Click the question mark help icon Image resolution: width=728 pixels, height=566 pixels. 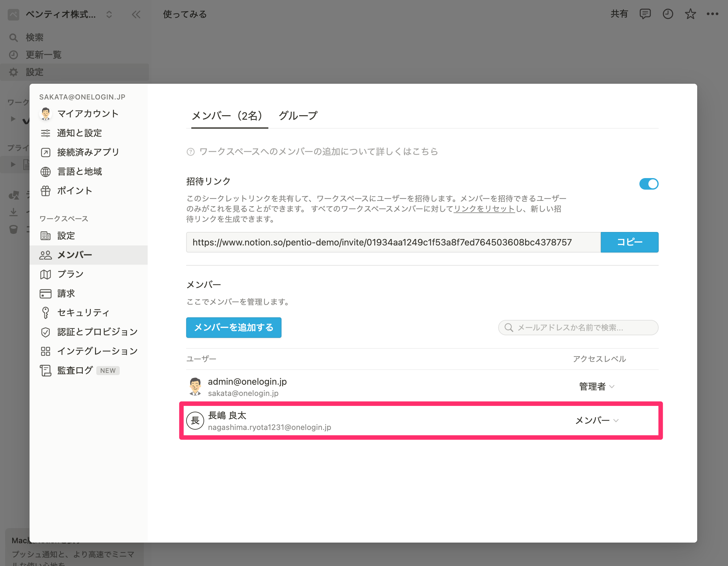pyautogui.click(x=191, y=152)
